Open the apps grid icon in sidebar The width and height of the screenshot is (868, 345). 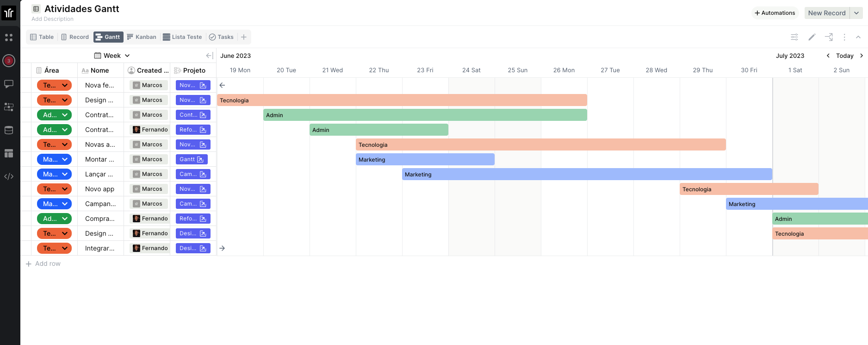[9, 38]
